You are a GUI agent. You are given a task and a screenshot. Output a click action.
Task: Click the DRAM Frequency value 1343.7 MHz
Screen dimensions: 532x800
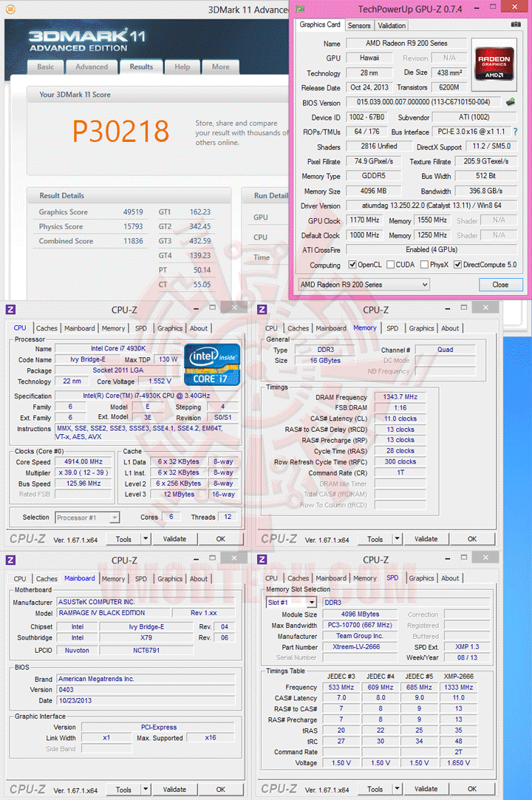400,397
